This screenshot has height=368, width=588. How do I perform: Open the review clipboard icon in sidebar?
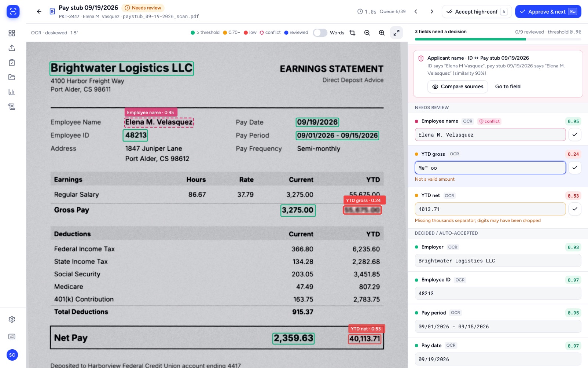12,63
